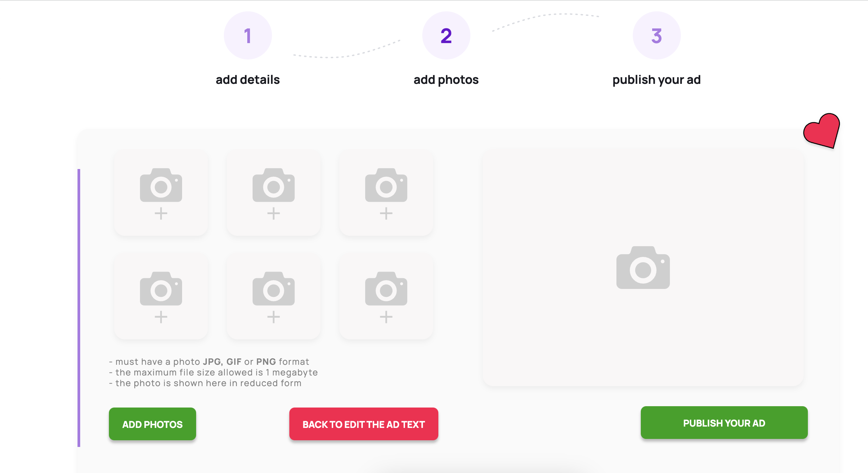Click the 'add details' step label
Viewport: 868px width, 473px height.
(248, 80)
